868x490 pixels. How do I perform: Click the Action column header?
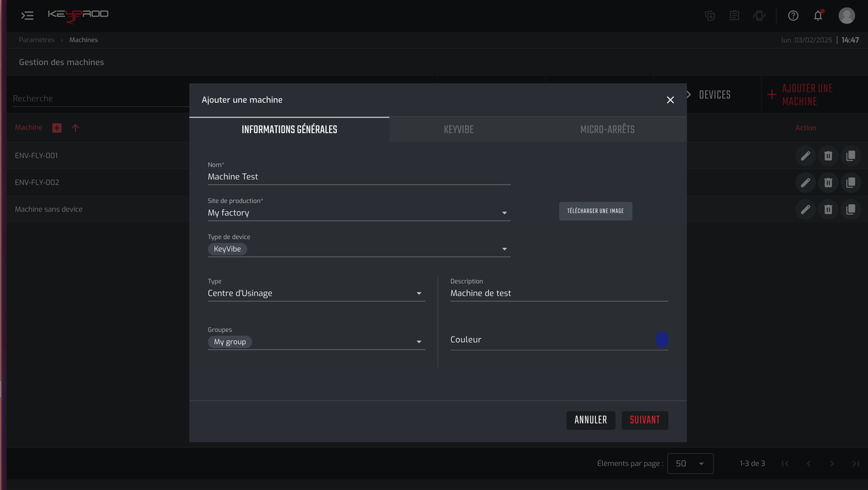(x=806, y=128)
